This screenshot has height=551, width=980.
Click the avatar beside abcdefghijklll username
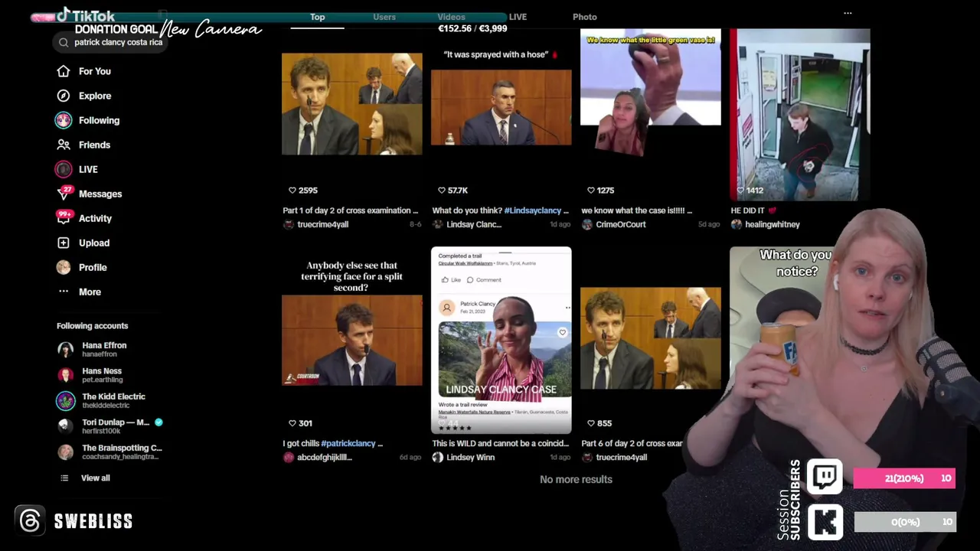tap(288, 457)
